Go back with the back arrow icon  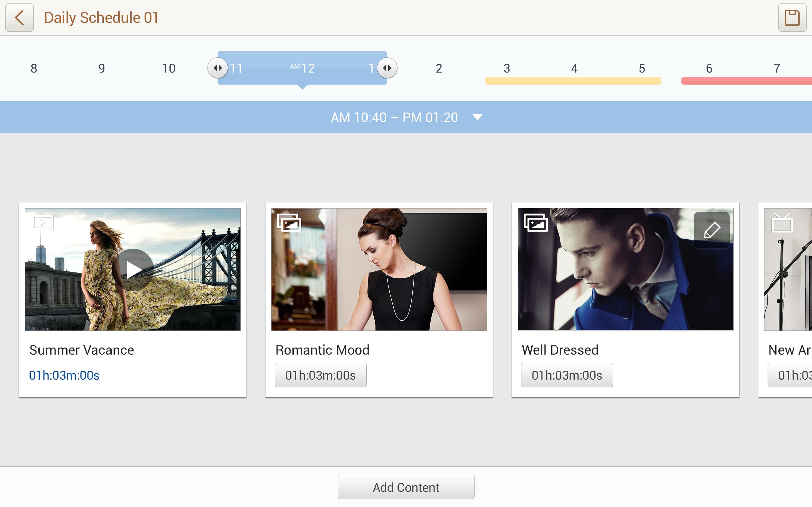(19, 17)
